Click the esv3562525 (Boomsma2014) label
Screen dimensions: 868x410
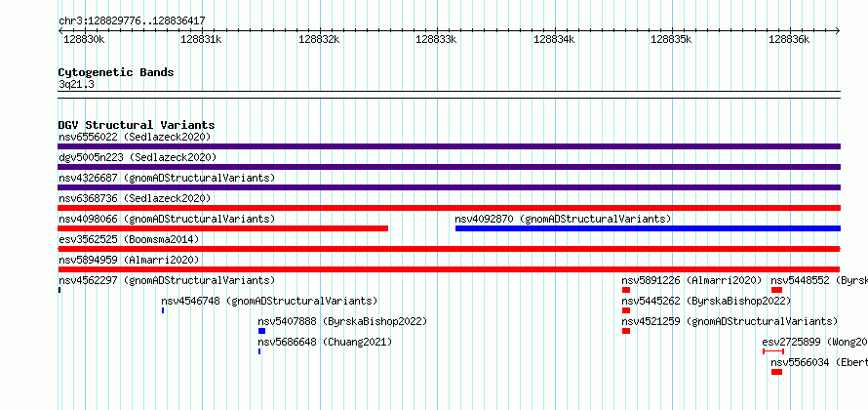pos(129,239)
